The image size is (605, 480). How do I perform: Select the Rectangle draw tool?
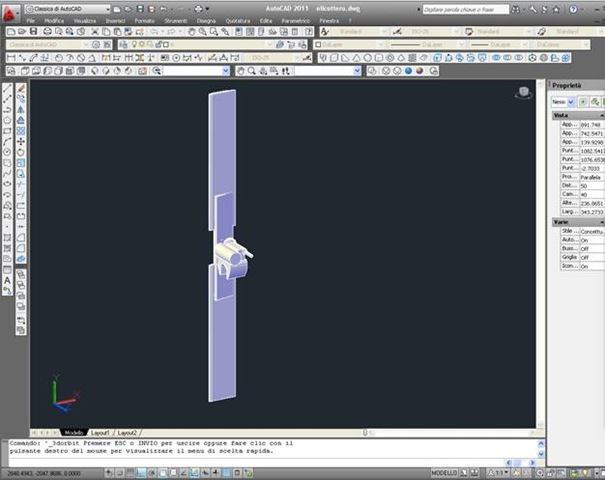(x=7, y=131)
